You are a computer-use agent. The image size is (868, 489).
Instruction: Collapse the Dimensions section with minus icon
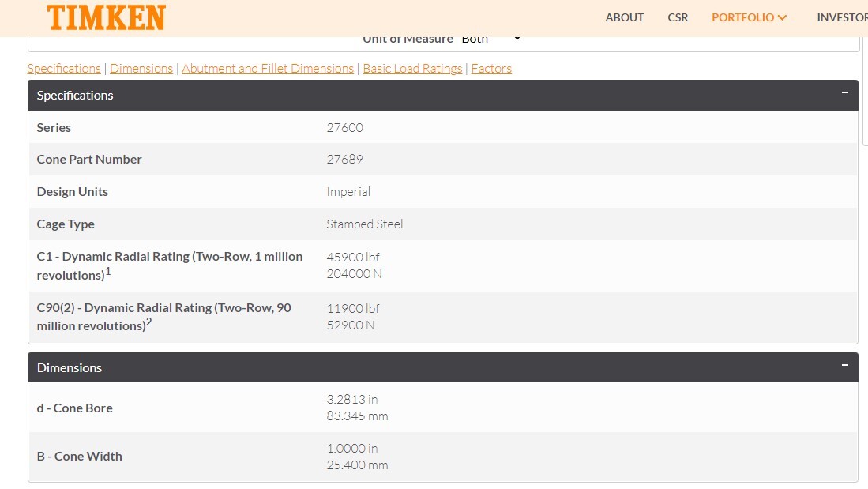coord(845,365)
